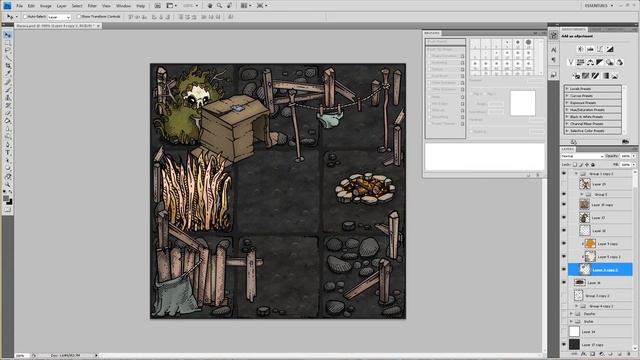
Task: Select the Zoom tool in toolbox
Action: [x=7, y=184]
